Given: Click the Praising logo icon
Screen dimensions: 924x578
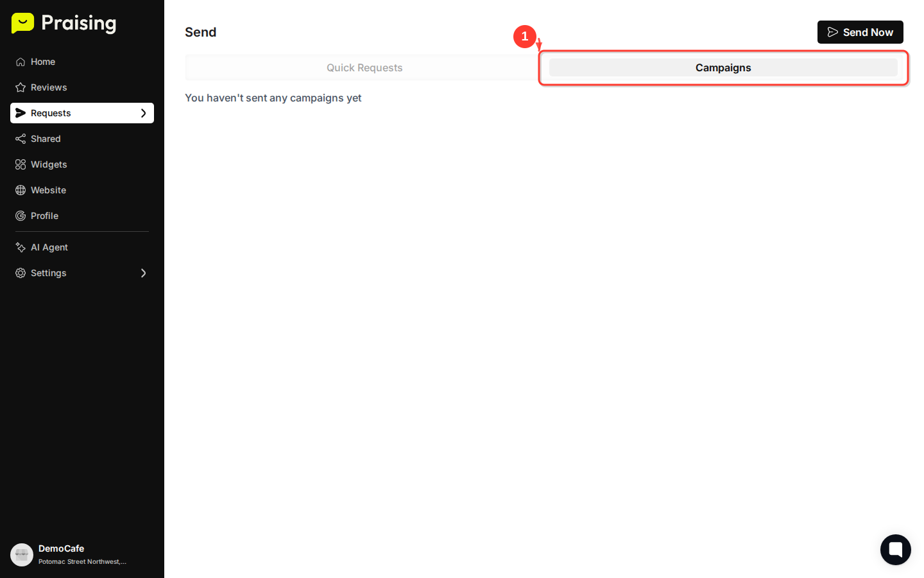Looking at the screenshot, I should tap(22, 23).
